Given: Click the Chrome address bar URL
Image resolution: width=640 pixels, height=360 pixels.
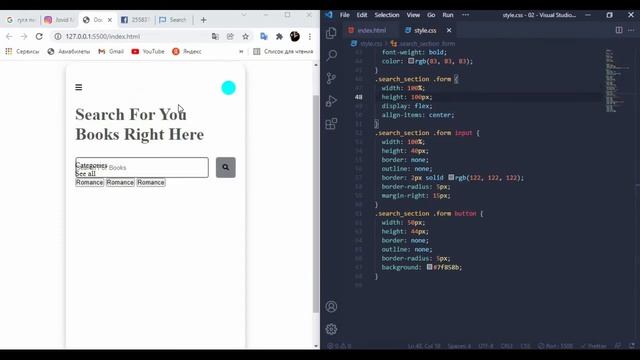Looking at the screenshot, I should 103,36.
